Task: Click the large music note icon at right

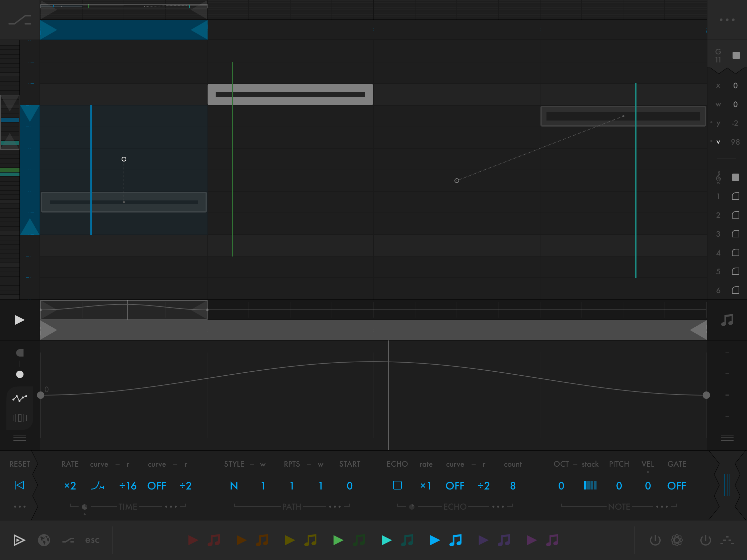Action: (727, 320)
